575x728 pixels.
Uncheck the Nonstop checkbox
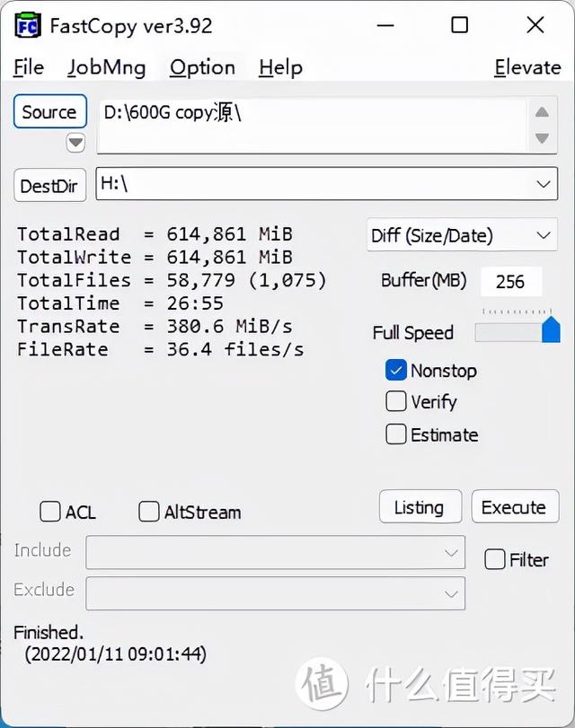[x=396, y=371]
